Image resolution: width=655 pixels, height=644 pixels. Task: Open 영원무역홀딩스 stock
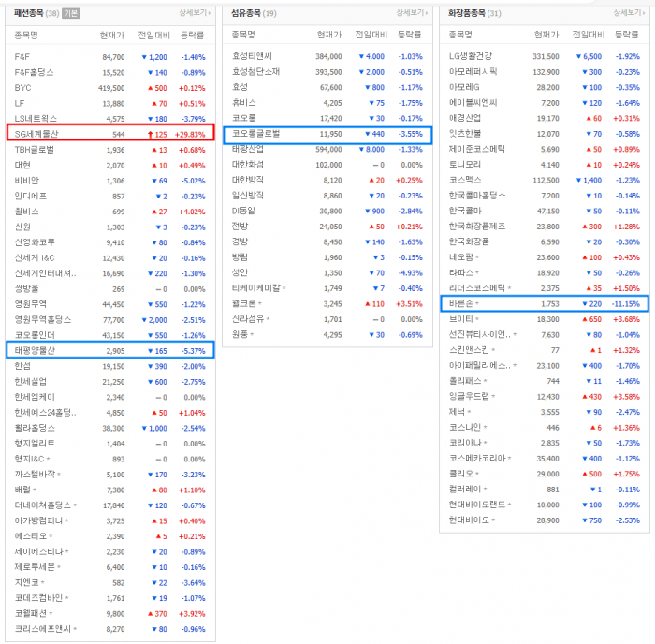[43, 320]
